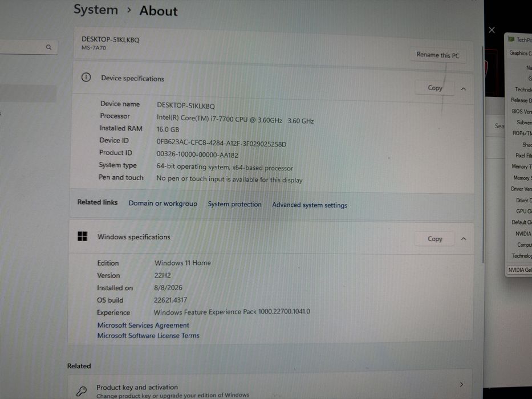Click the key icon for Product key and activation
The image size is (532, 399).
(x=82, y=391)
